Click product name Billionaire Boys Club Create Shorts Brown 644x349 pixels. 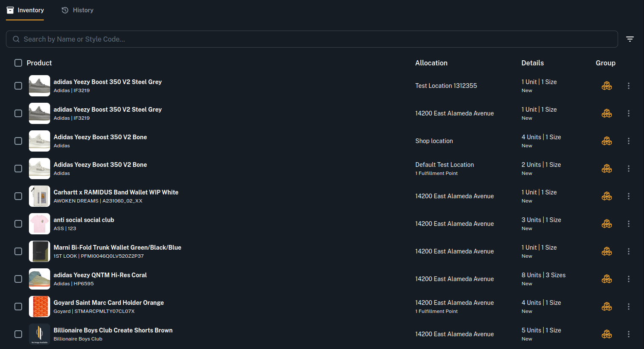pyautogui.click(x=113, y=330)
